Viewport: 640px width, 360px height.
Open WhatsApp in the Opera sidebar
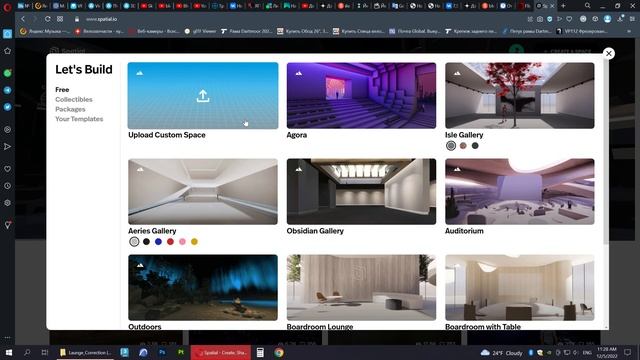tap(7, 73)
